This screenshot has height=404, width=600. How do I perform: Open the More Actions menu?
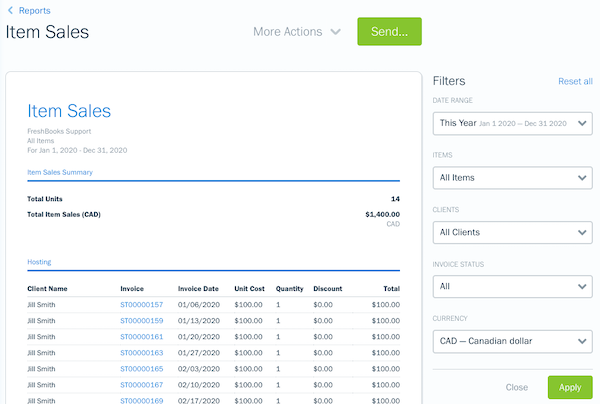(x=297, y=32)
